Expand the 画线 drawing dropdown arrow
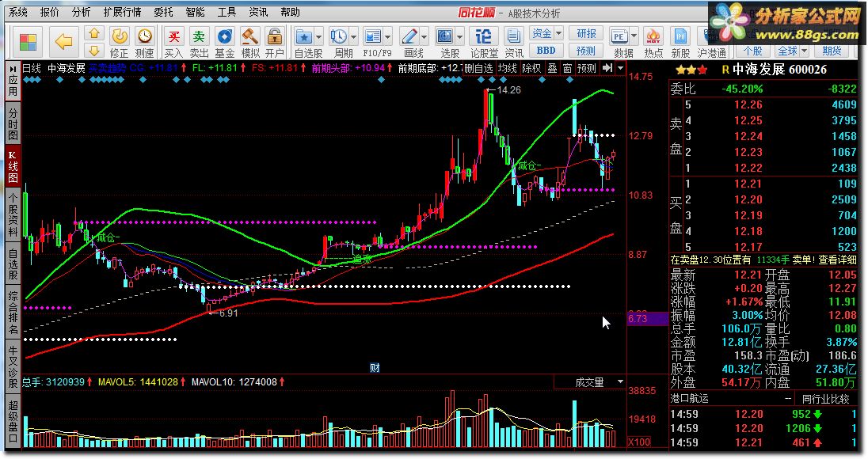The height and width of the screenshot is (459, 868). pyautogui.click(x=424, y=37)
